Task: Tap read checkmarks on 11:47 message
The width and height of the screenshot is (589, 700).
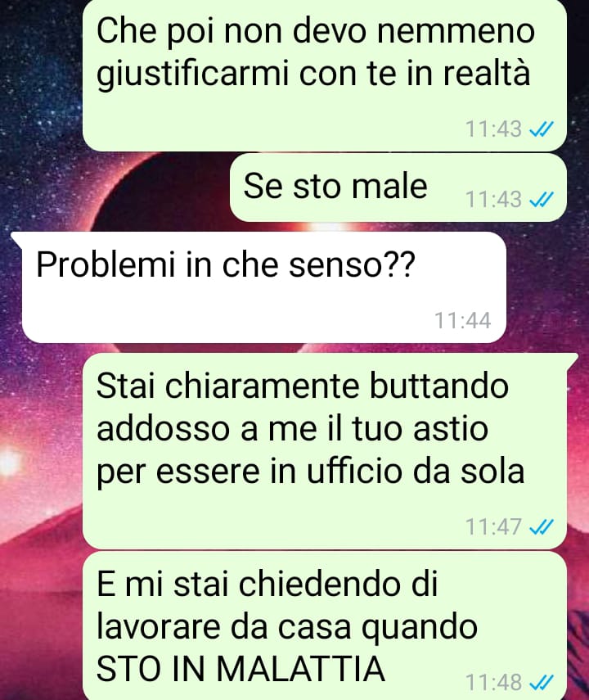Action: pyautogui.click(x=541, y=526)
